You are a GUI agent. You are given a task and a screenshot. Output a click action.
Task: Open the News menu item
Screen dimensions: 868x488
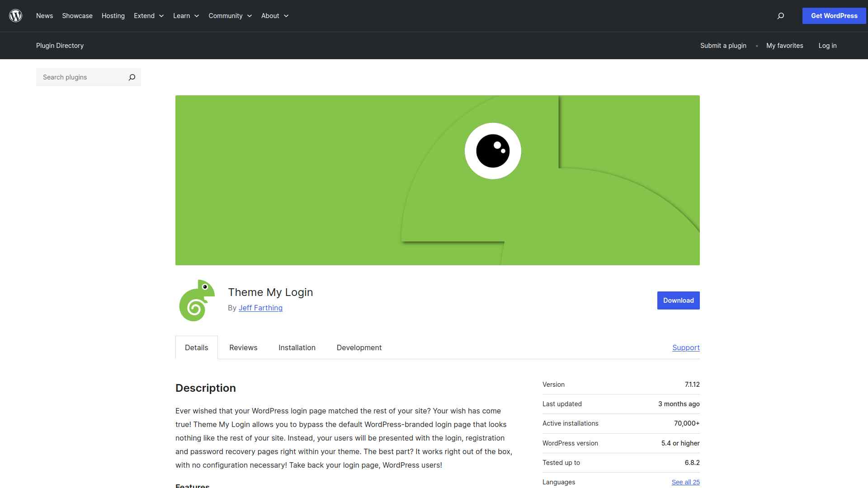click(x=44, y=16)
